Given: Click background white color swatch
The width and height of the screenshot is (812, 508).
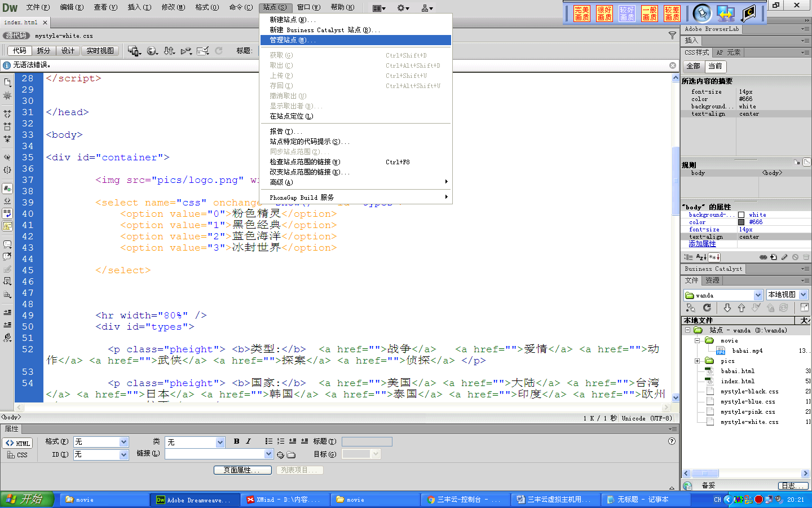Looking at the screenshot, I should 741,215.
